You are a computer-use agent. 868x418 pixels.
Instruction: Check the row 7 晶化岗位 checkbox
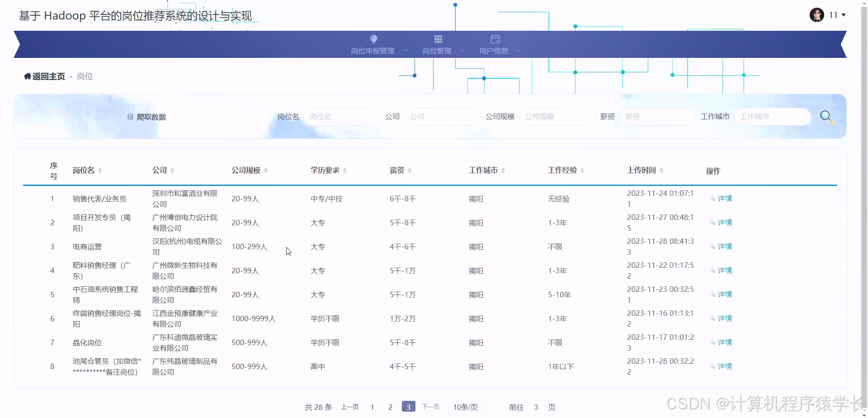[31, 343]
